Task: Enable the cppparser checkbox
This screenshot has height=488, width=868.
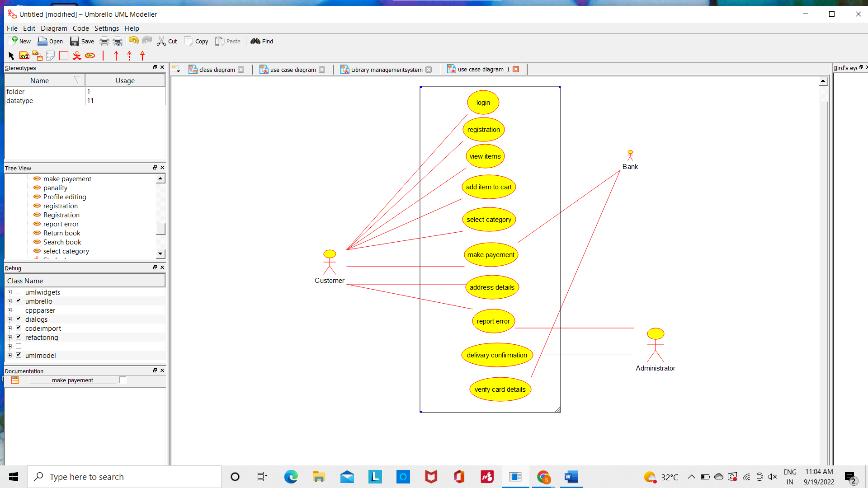Action: (x=19, y=310)
